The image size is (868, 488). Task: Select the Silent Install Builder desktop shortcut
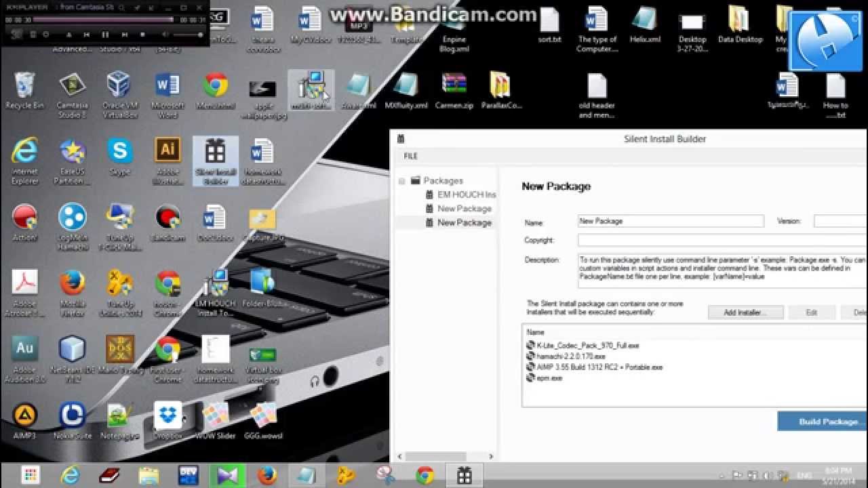point(216,160)
